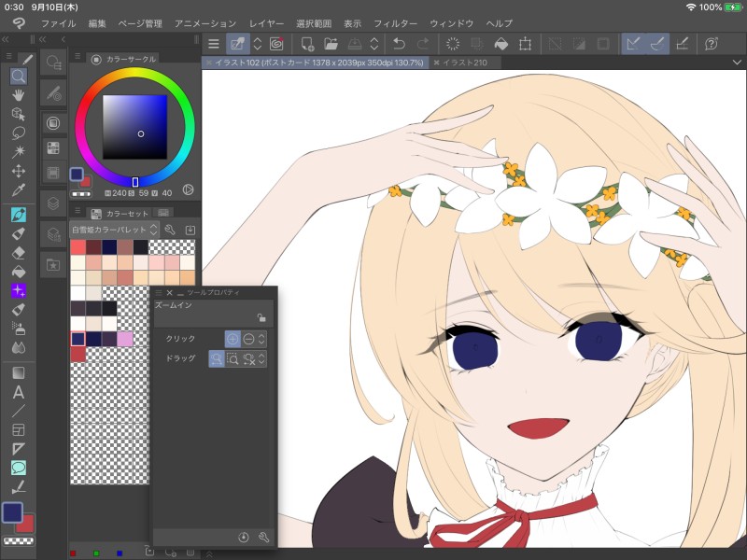Click the Fill bucket in command bar

point(501,44)
